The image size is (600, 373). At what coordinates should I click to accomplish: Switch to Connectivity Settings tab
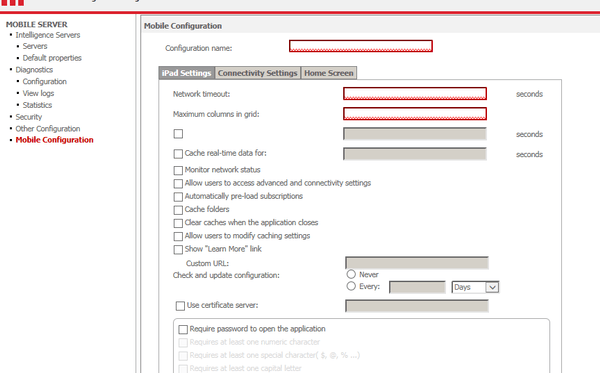[x=258, y=73]
